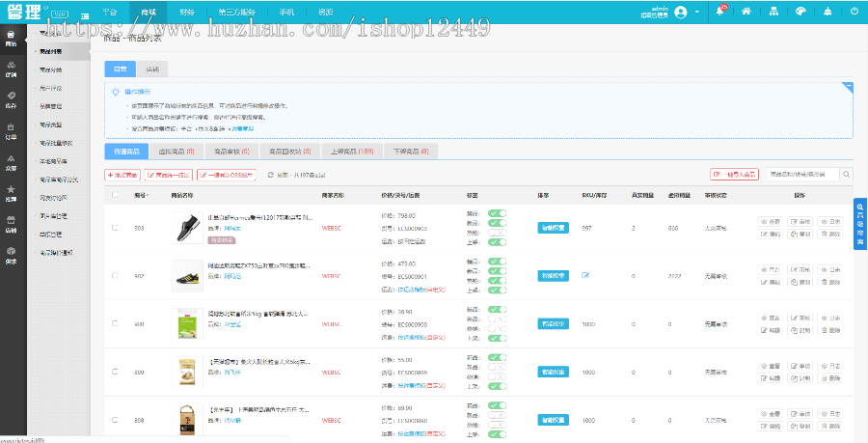Click the magnifier search icon beside search box
This screenshot has width=868, height=443.
pos(847,175)
